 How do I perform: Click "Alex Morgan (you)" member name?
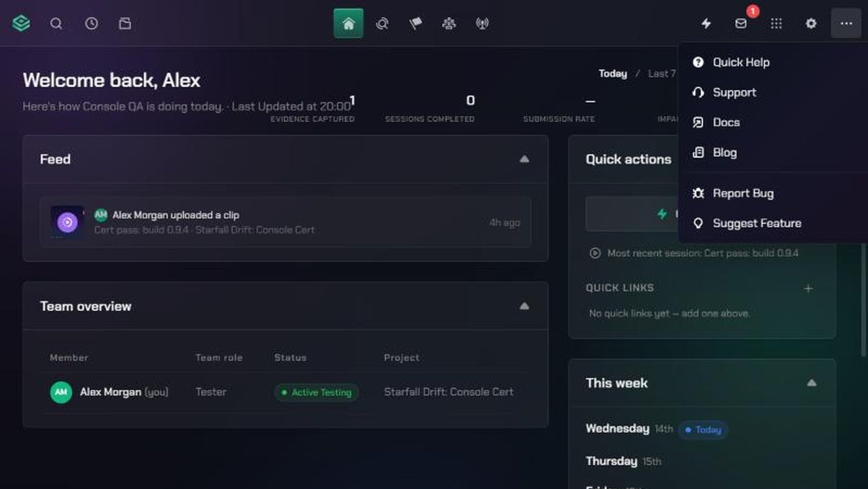[x=124, y=392]
